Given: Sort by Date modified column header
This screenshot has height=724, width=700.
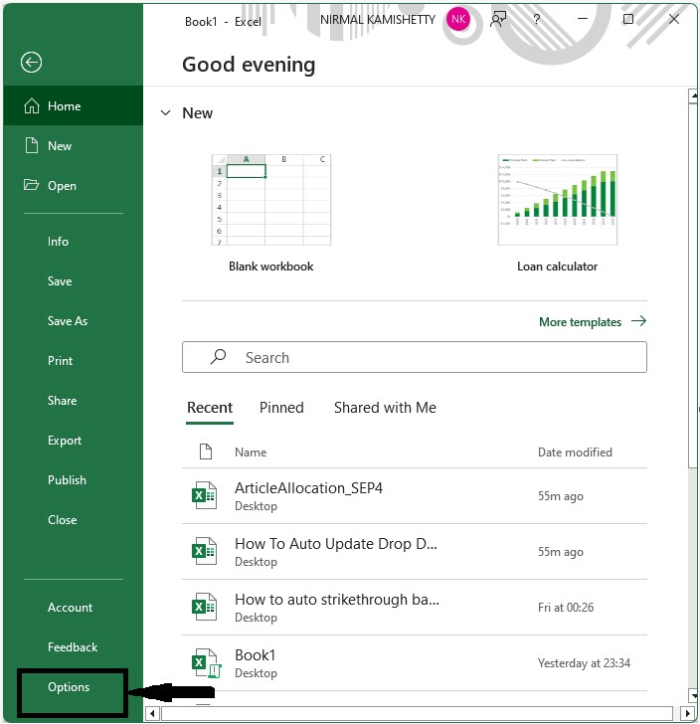Looking at the screenshot, I should (x=574, y=452).
